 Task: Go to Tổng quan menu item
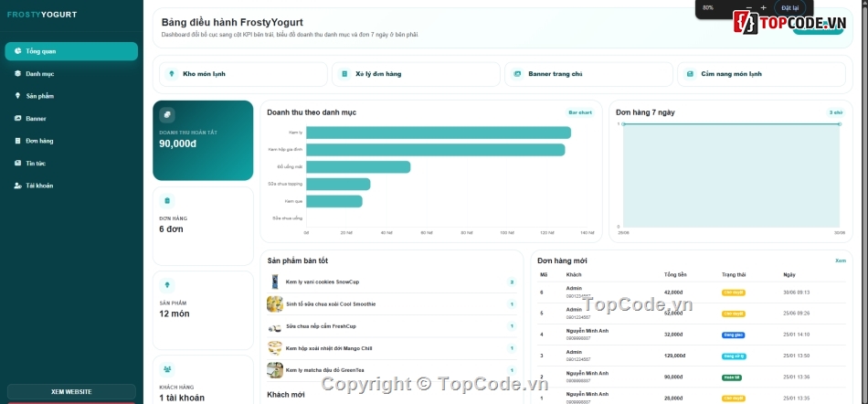pos(71,51)
